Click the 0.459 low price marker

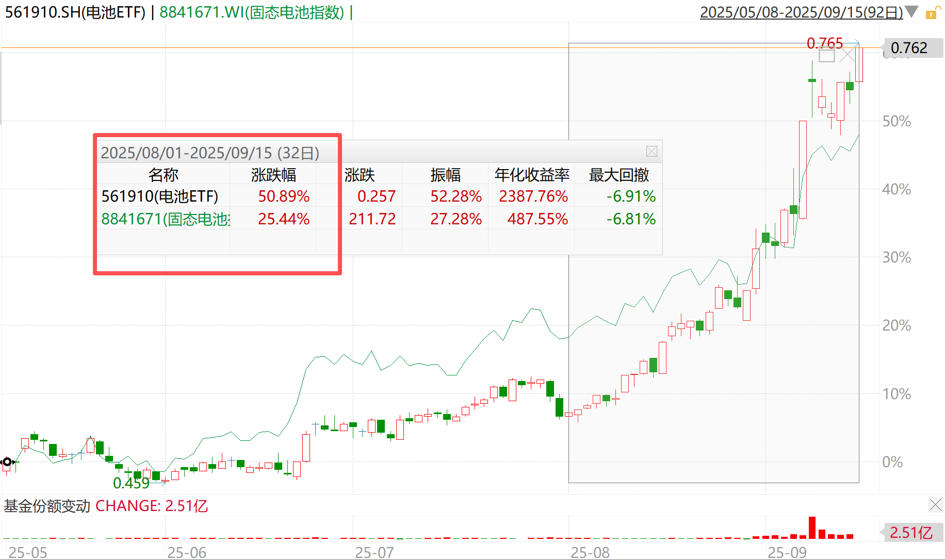tap(131, 483)
